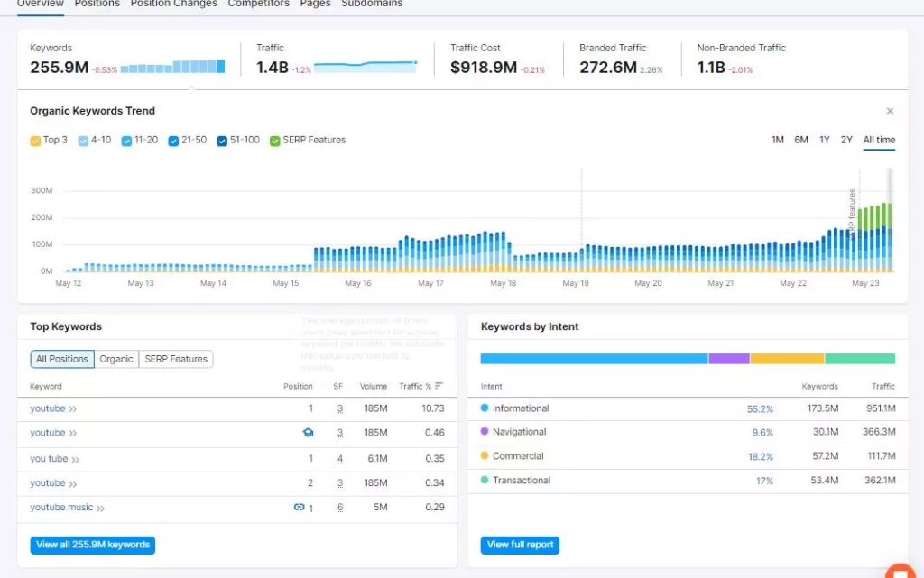The width and height of the screenshot is (924, 578).
Task: Set trend range to 6M
Action: point(801,140)
